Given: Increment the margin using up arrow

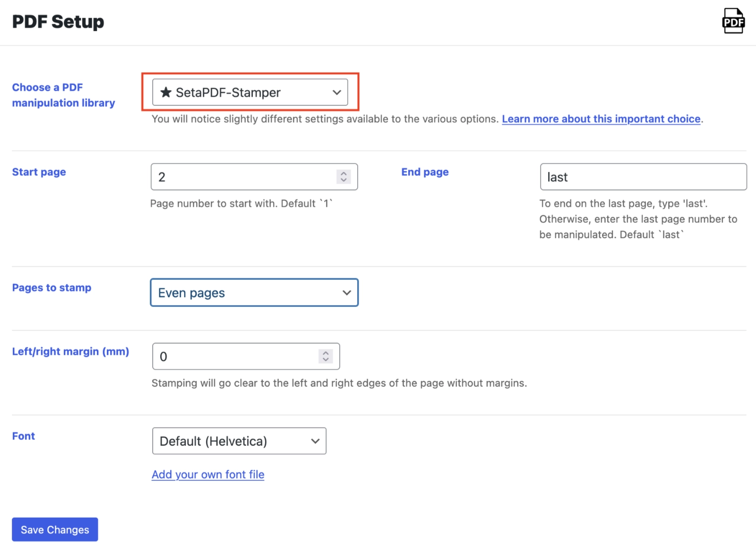Looking at the screenshot, I should 326,353.
